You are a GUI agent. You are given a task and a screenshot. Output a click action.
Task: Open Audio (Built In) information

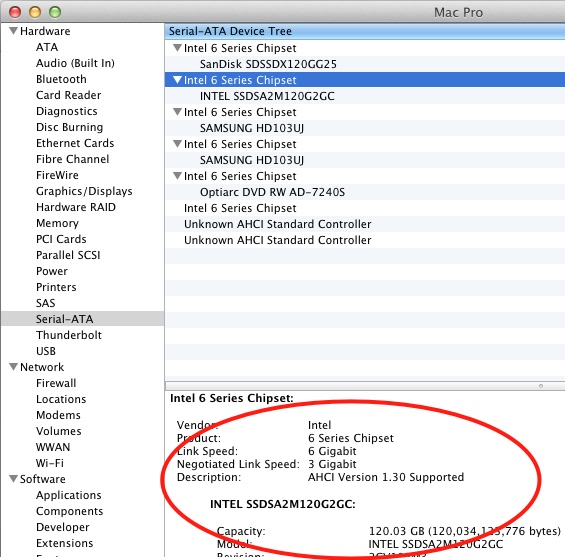(75, 63)
